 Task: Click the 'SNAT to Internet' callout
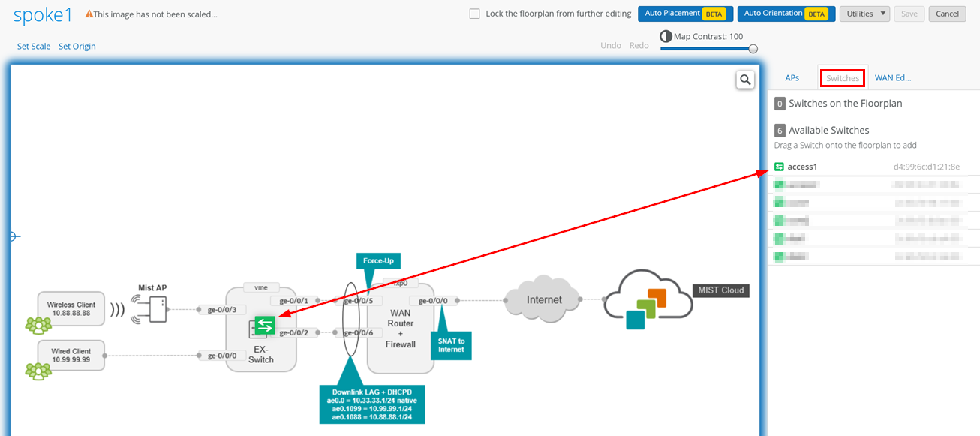point(451,345)
